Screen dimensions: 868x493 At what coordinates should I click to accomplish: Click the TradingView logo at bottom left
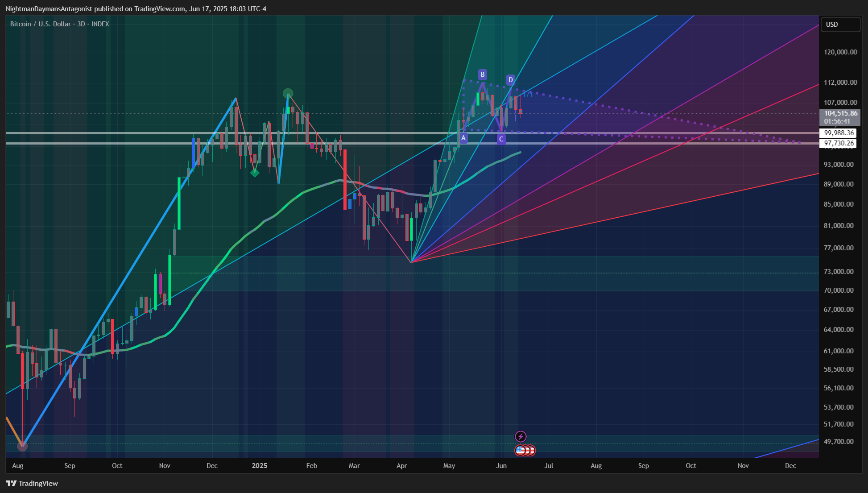click(32, 483)
